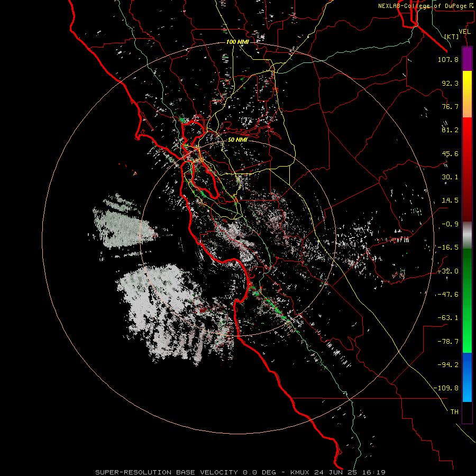Click the -16.5 velocity scale value
Viewport: 476px width, 476px height.
pos(448,248)
